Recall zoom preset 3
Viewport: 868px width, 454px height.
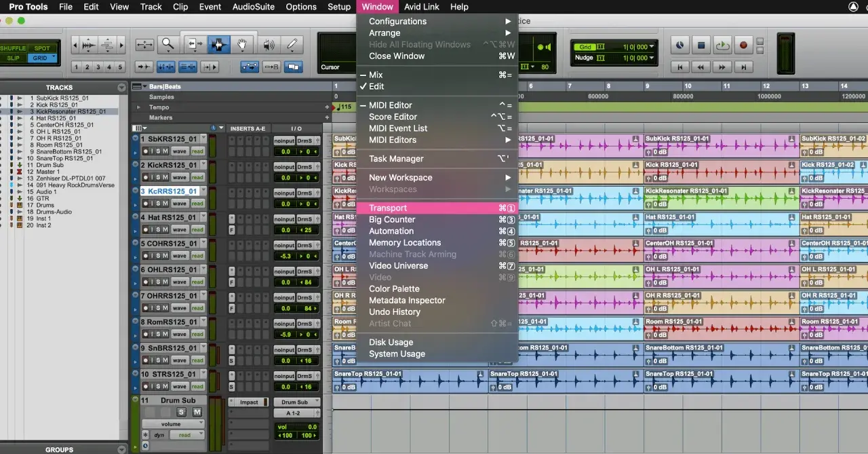(x=98, y=67)
